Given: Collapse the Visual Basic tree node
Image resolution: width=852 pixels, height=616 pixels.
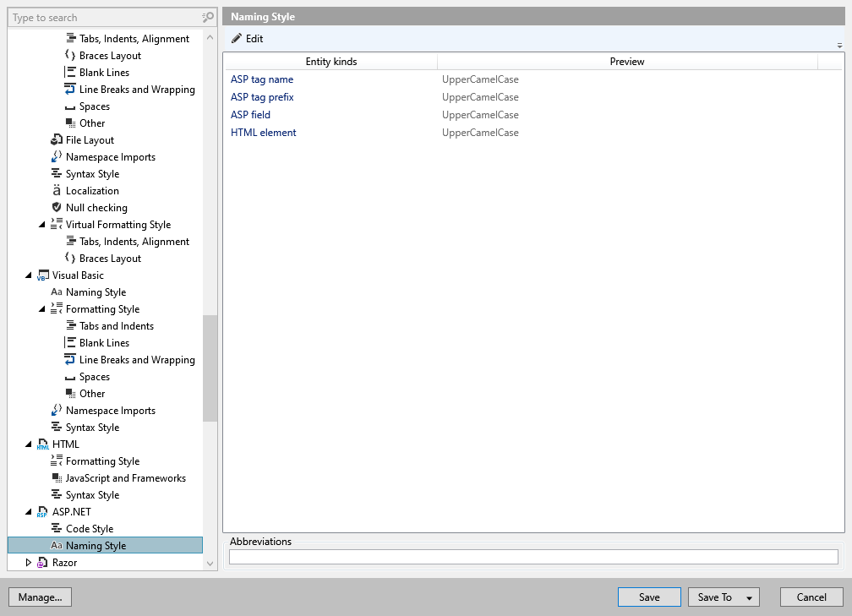Looking at the screenshot, I should (x=29, y=275).
